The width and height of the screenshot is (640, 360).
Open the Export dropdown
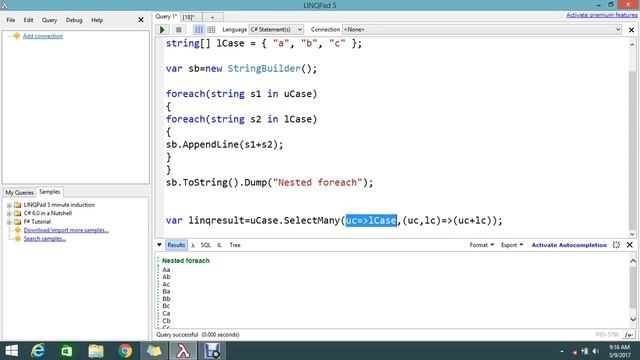click(512, 245)
